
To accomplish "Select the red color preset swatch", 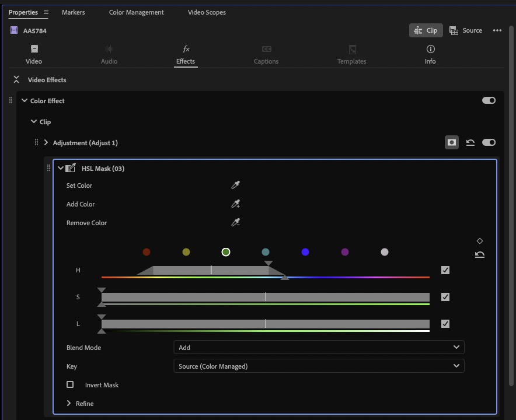I will (x=147, y=252).
